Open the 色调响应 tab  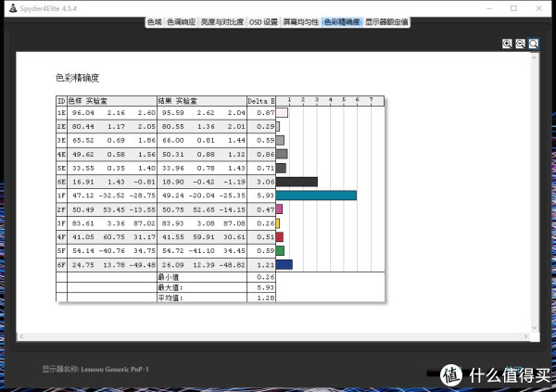(181, 20)
